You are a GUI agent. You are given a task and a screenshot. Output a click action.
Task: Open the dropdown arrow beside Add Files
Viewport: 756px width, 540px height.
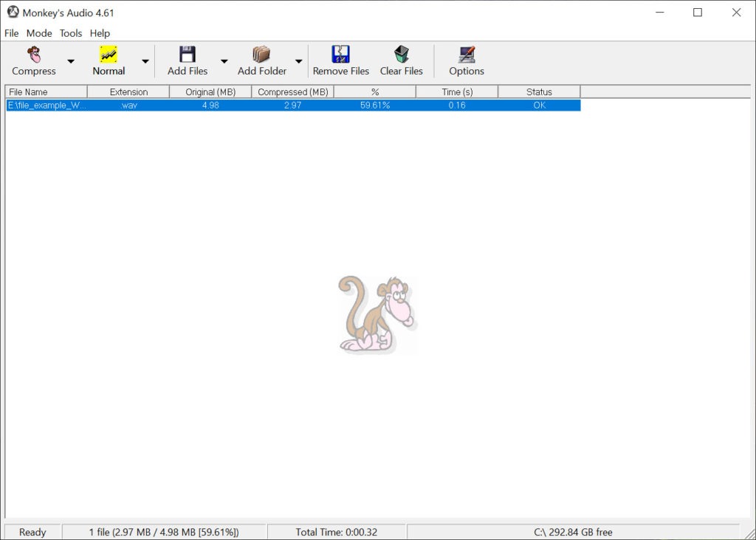[x=224, y=61]
